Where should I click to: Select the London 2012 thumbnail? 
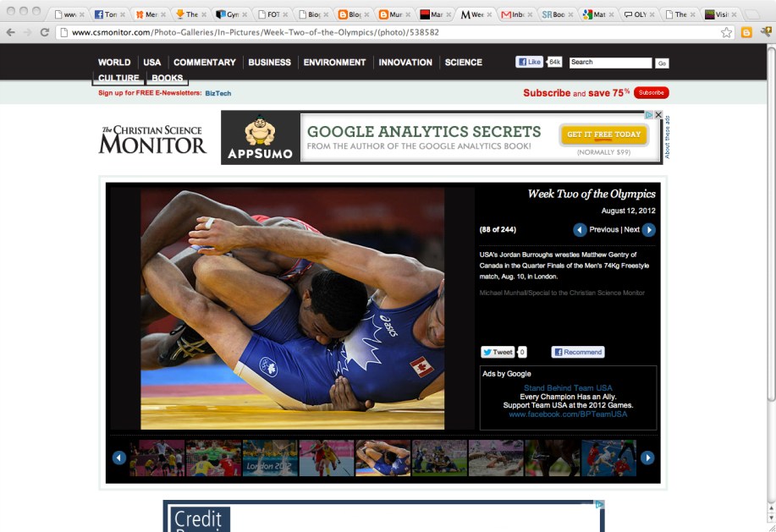pos(270,458)
